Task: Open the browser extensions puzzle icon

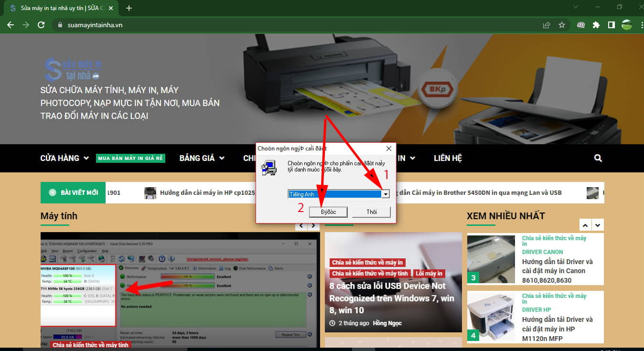Action: pos(596,24)
